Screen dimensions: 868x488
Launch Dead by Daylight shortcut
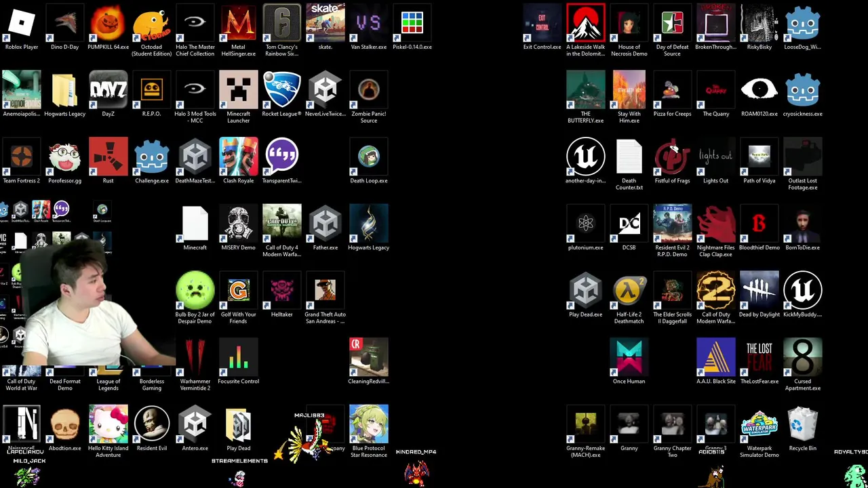[x=759, y=290]
